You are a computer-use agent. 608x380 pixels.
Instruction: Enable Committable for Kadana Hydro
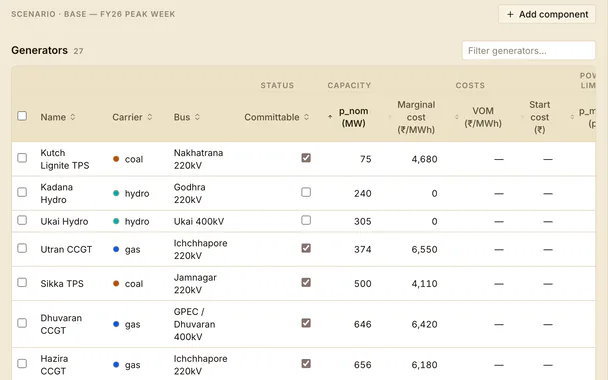coord(306,192)
